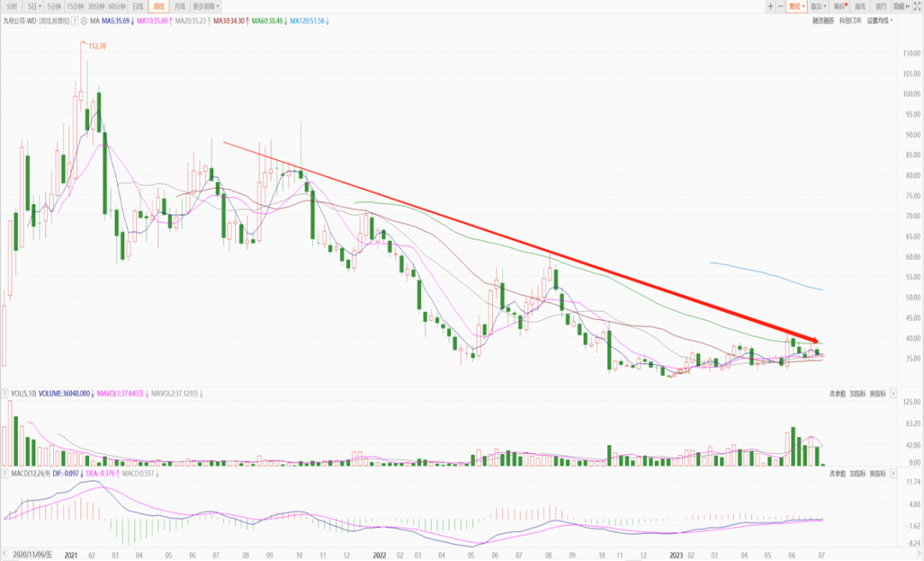
Task: Select the 60分钟 period tab
Action: coord(117,7)
